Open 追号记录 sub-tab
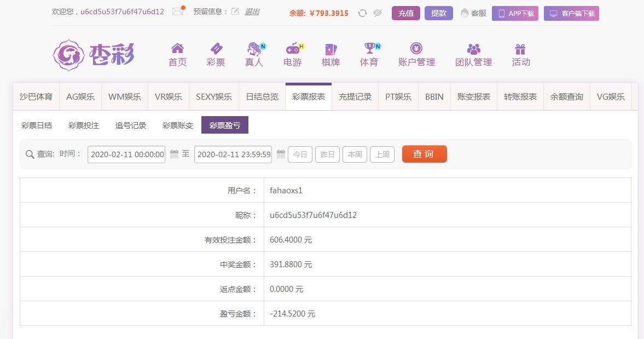Image resolution: width=644 pixels, height=339 pixels. click(x=131, y=125)
